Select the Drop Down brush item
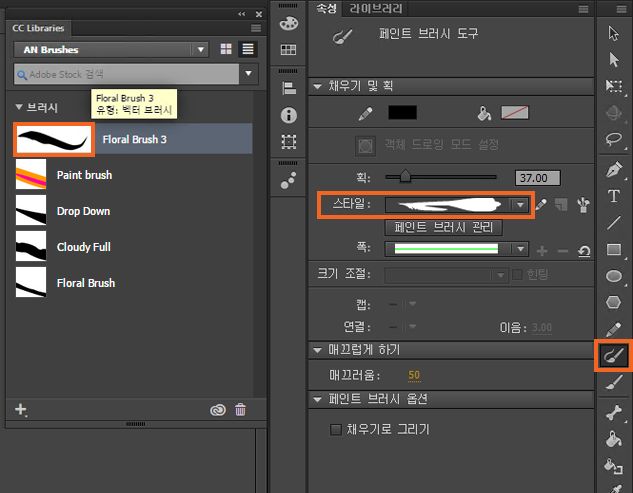Screen dimensions: 633x493 [x=133, y=211]
